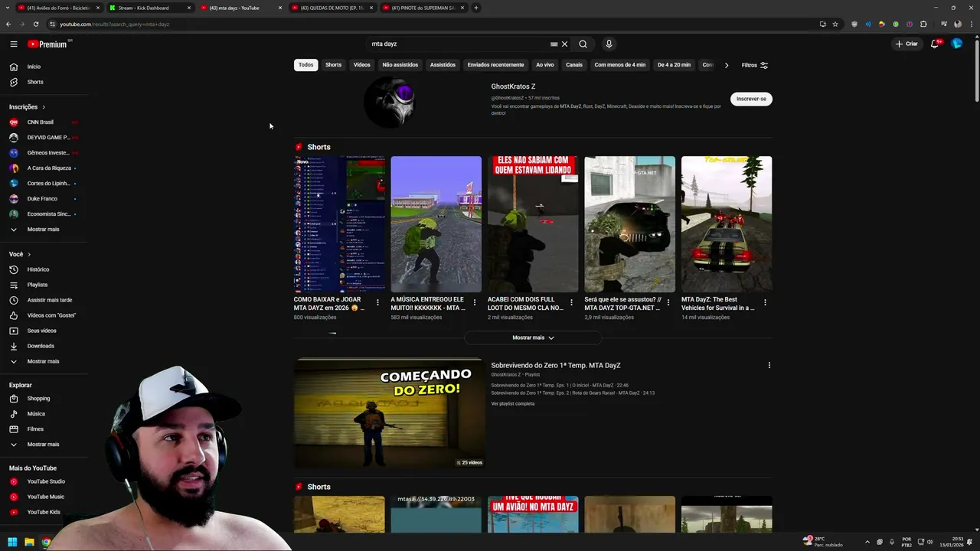Clear the search box with the X

click(x=565, y=44)
